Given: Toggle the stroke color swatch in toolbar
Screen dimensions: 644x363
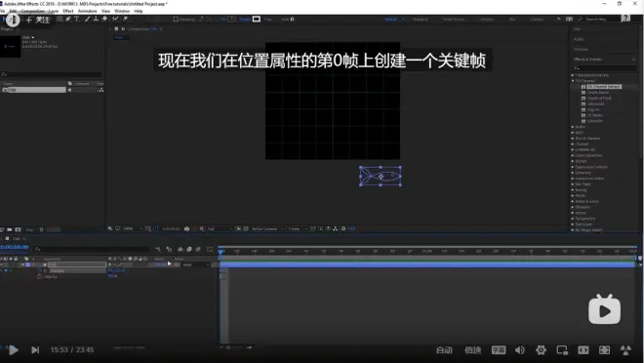Looking at the screenshot, I should point(257,19).
